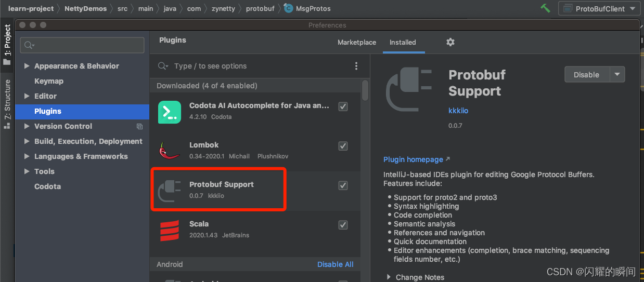
Task: Click the Protobuf Support plug icon in list
Action: 169,190
